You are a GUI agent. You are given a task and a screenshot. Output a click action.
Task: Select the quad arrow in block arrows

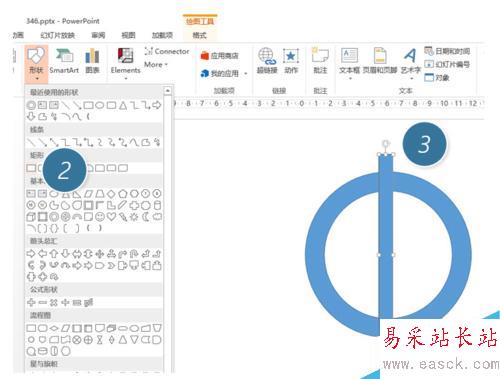pyautogui.click(x=100, y=254)
